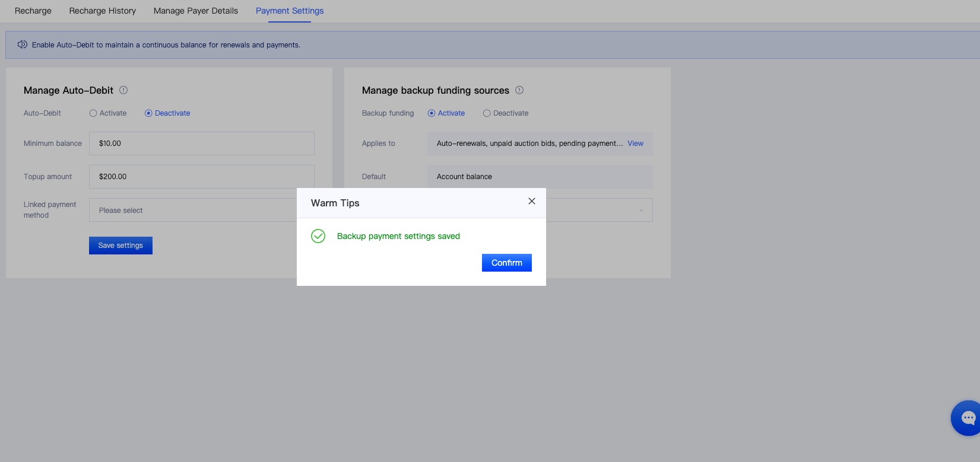This screenshot has width=980, height=462.
Task: Expand the backup funding source dropdown arrow
Action: 640,210
